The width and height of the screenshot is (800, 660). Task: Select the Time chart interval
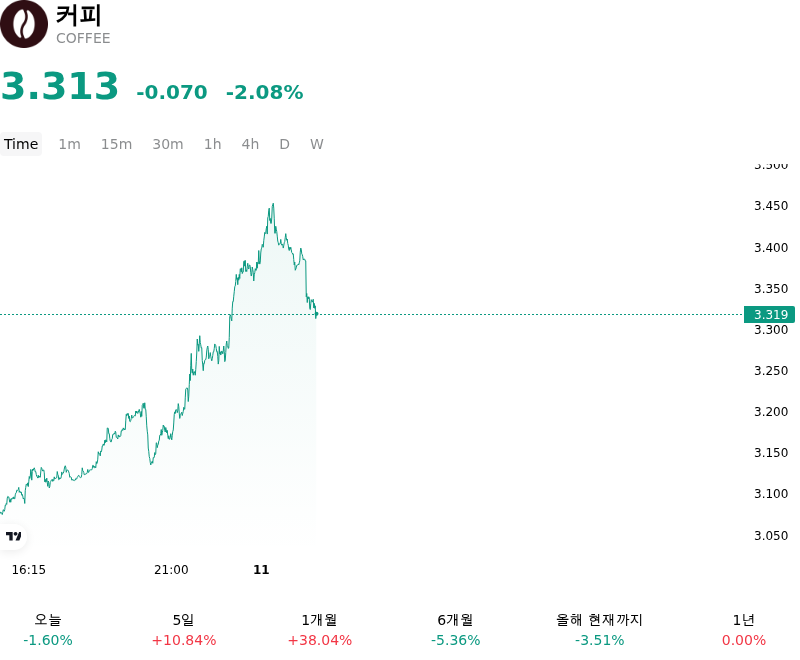tap(21, 144)
